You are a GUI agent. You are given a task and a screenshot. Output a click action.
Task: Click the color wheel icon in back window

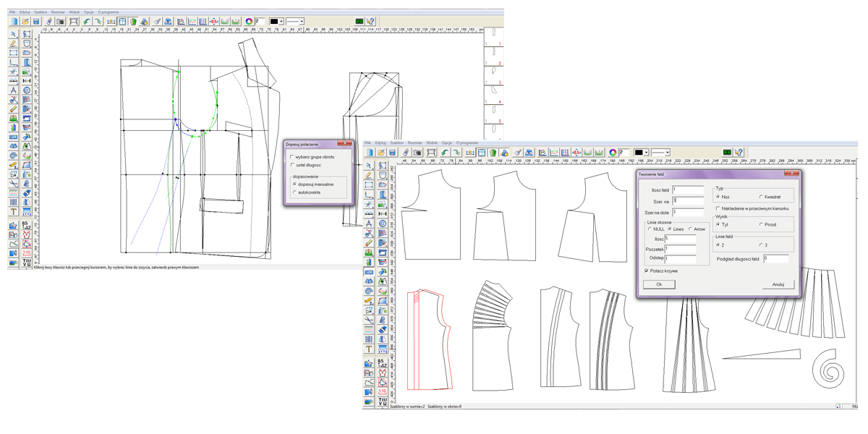(x=249, y=22)
